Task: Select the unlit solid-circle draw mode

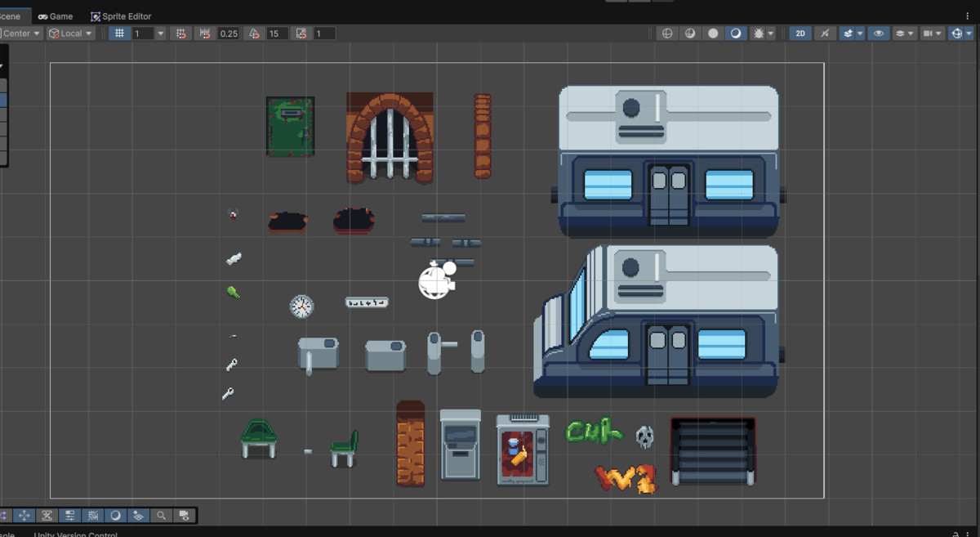Action: coord(713,34)
